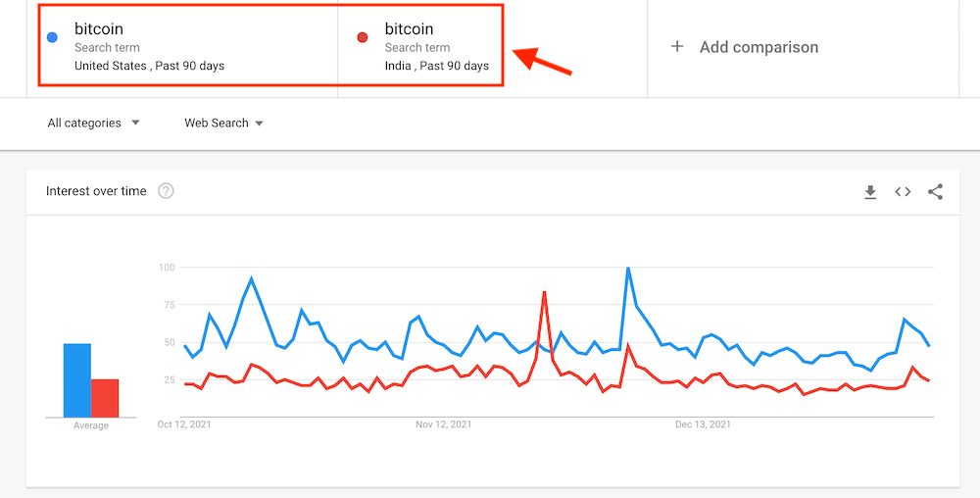Image resolution: width=980 pixels, height=498 pixels.
Task: Click the All categories dropdown arrow
Action: (x=135, y=124)
